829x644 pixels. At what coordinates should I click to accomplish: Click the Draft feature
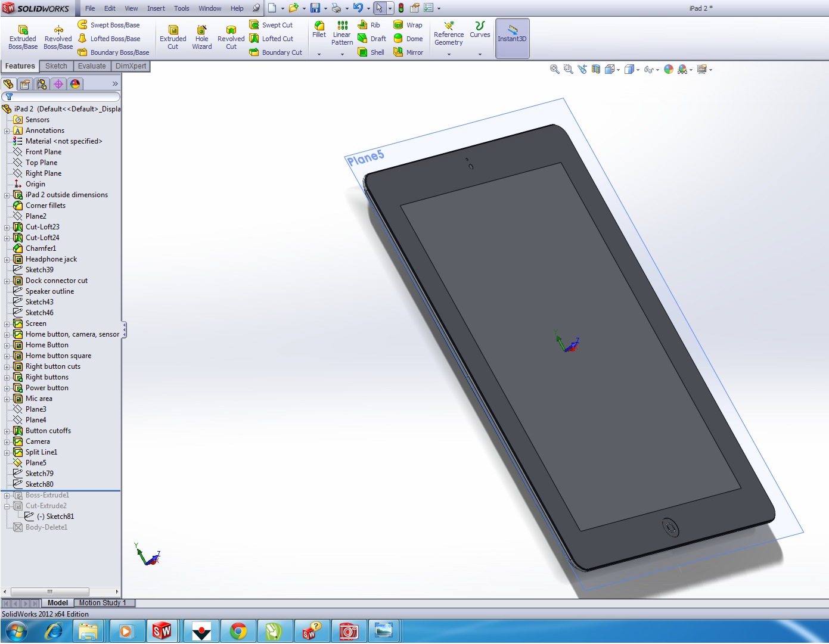[372, 39]
